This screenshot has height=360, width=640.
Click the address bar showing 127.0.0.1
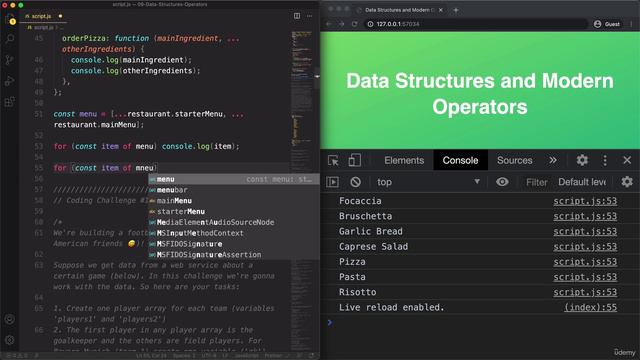[x=475, y=24]
